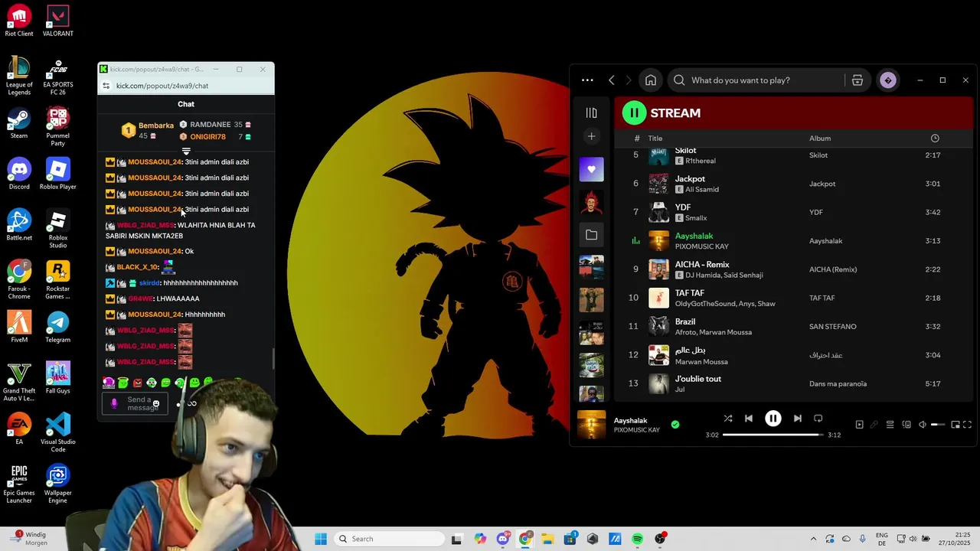
Task: Open SAN STEFANO album link
Action: coord(833,327)
